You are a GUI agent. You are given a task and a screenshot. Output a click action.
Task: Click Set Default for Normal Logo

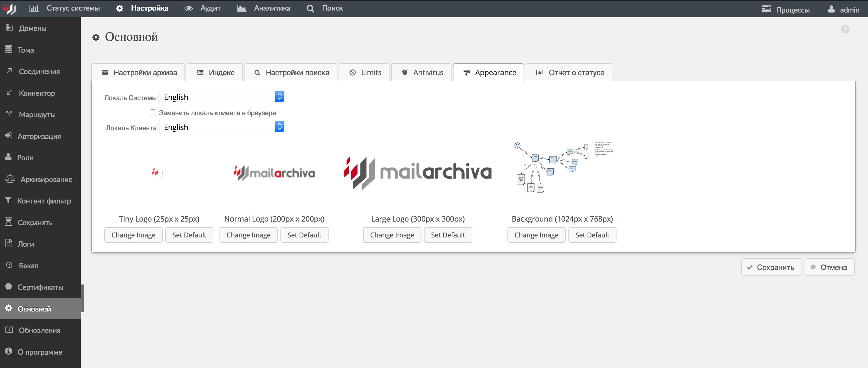click(x=304, y=235)
